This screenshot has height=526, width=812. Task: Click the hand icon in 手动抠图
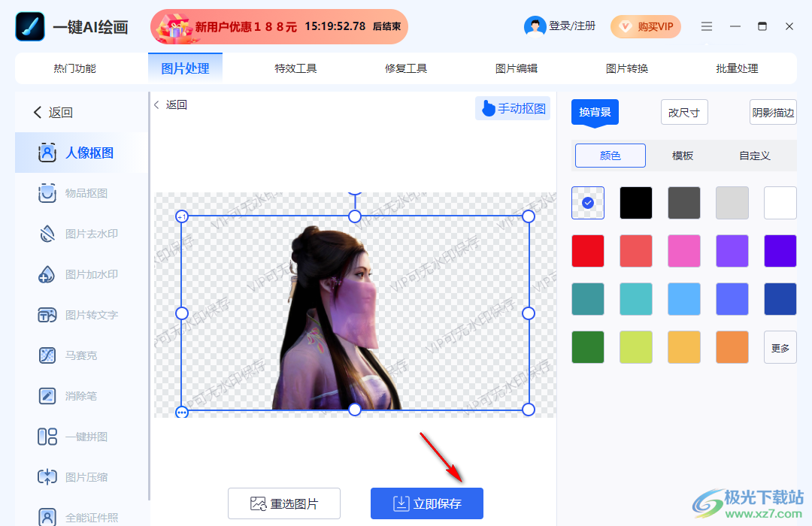489,108
